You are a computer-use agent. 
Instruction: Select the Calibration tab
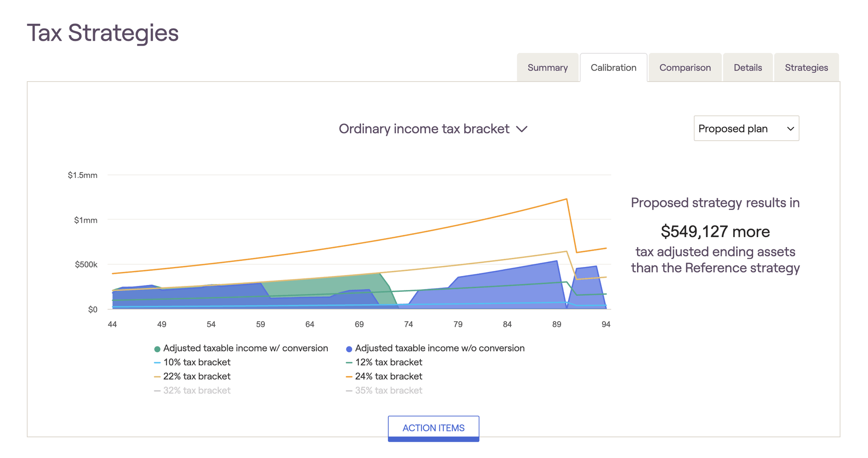[x=613, y=68]
